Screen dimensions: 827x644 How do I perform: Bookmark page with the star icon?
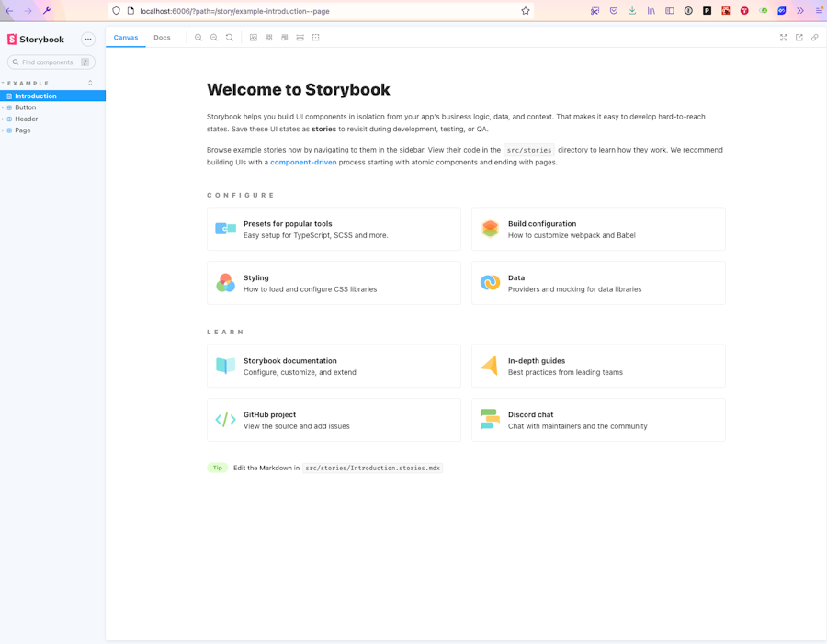click(x=526, y=10)
